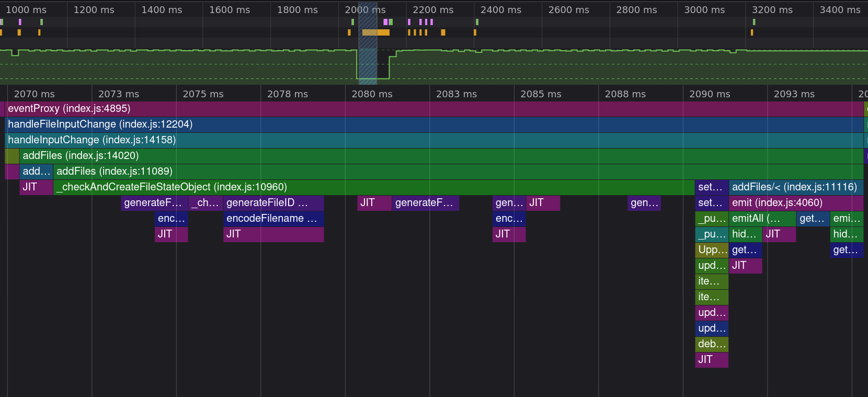This screenshot has height=397, width=868.
Task: Select JIT frame beneath encodeFilename
Action: 273,234
